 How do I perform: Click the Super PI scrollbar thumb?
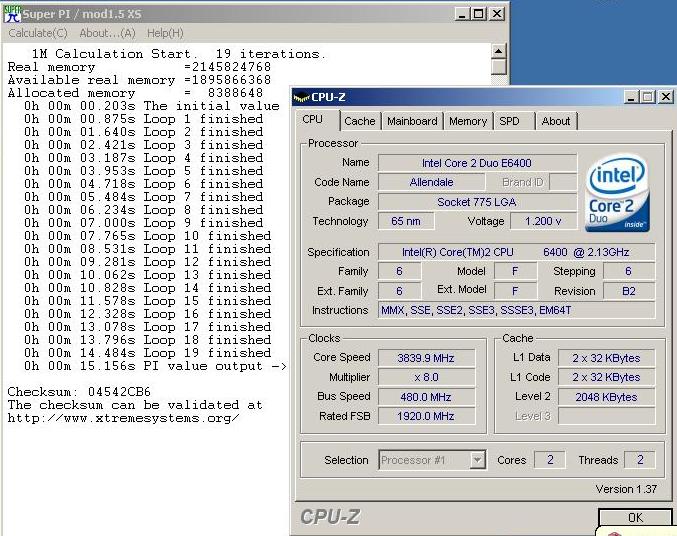(498, 67)
